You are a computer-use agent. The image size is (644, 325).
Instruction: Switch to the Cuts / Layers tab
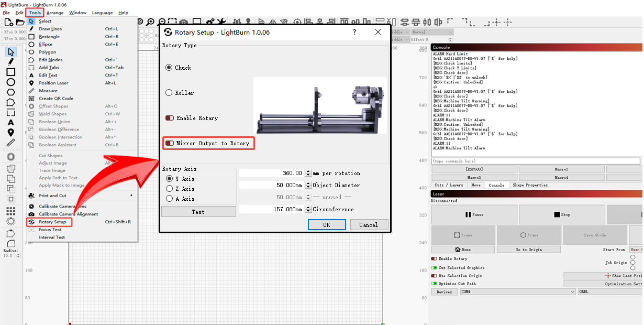449,185
